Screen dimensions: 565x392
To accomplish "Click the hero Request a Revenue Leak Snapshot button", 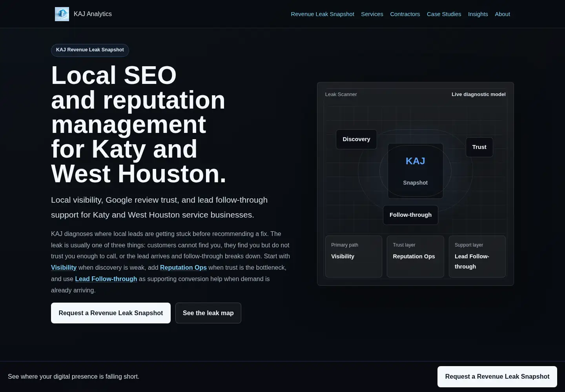I will click(111, 313).
